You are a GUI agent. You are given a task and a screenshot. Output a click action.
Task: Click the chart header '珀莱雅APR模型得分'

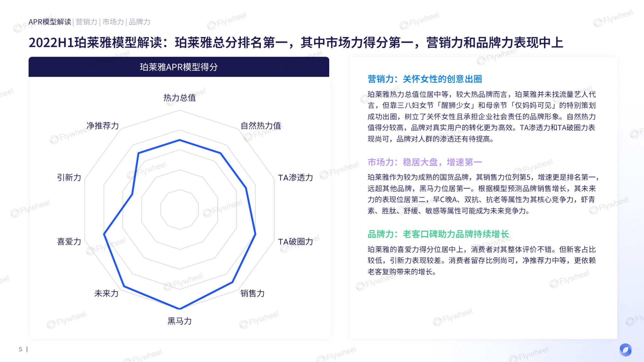pyautogui.click(x=179, y=67)
